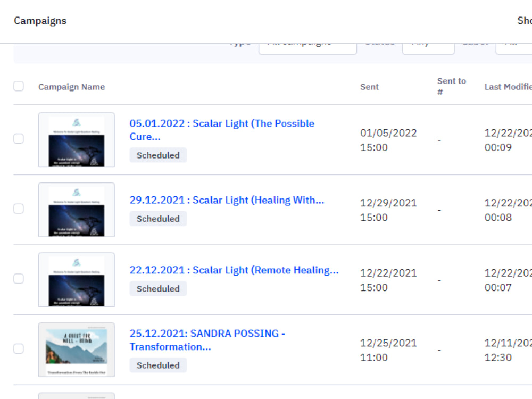Click thumbnail of 22.12.2021 Scalar Light campaign
Viewport: 532px width, 399px height.
pyautogui.click(x=76, y=280)
